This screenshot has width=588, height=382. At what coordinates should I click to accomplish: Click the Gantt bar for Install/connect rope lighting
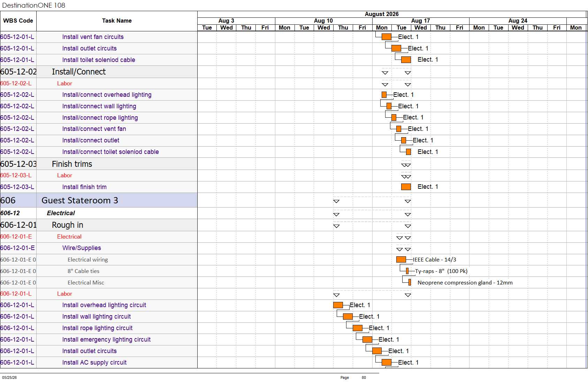click(394, 117)
